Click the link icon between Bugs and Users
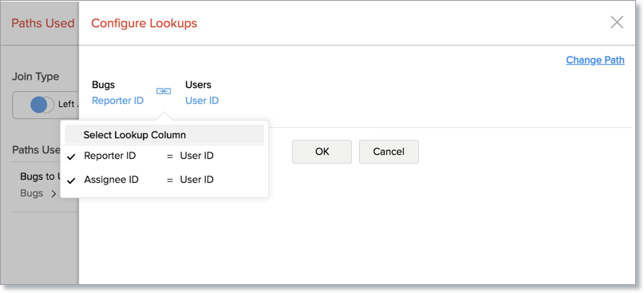 [x=164, y=91]
